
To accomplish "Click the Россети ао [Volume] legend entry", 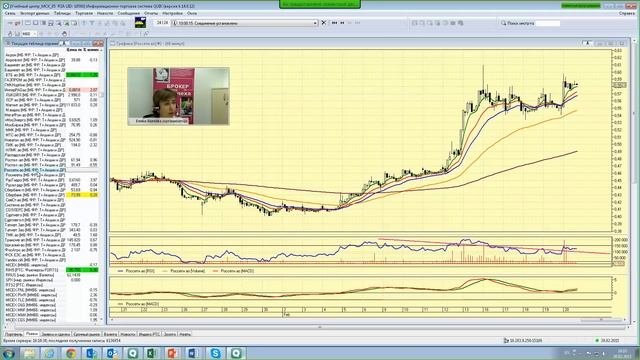I will (x=184, y=271).
